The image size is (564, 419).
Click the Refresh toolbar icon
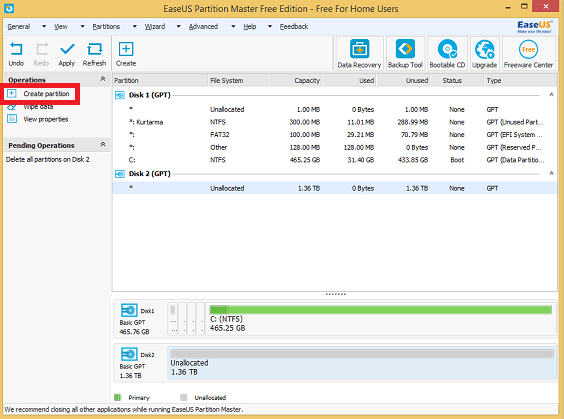(94, 49)
